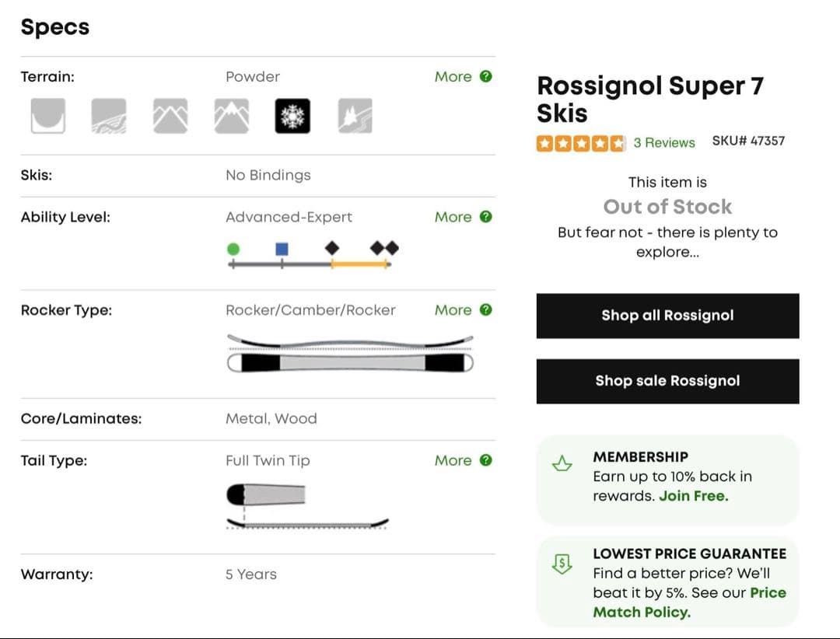
Task: Click the green circle beginner ability marker
Action: click(x=233, y=249)
